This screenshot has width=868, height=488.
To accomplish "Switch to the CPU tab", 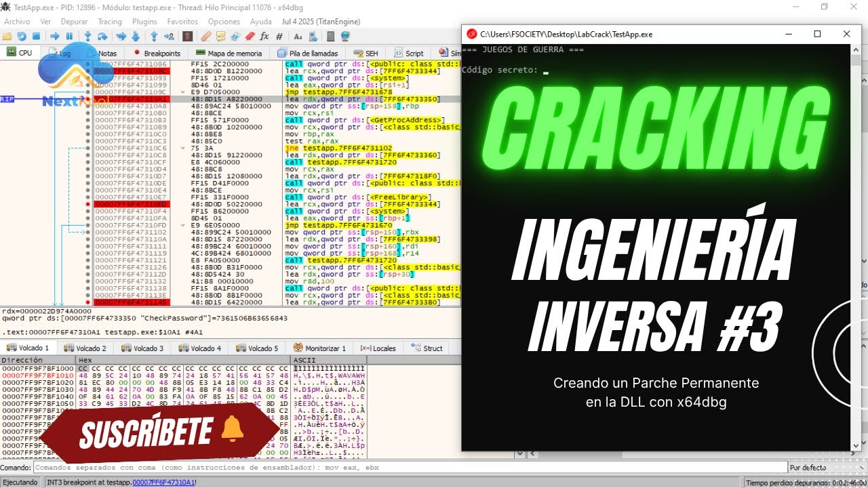I will [20, 53].
